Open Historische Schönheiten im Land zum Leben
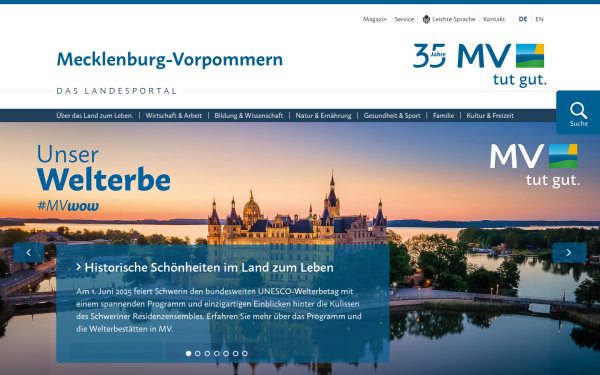The width and height of the screenshot is (600, 375). tap(209, 267)
